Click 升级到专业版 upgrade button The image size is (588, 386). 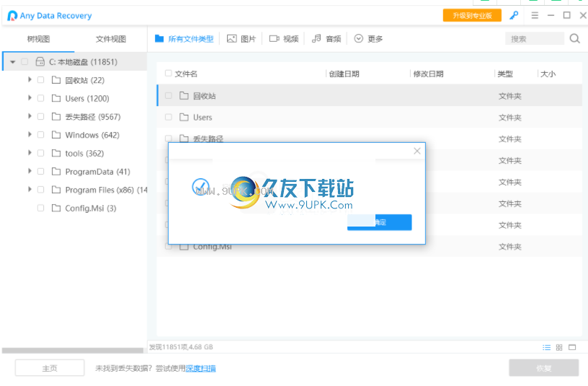coord(472,15)
